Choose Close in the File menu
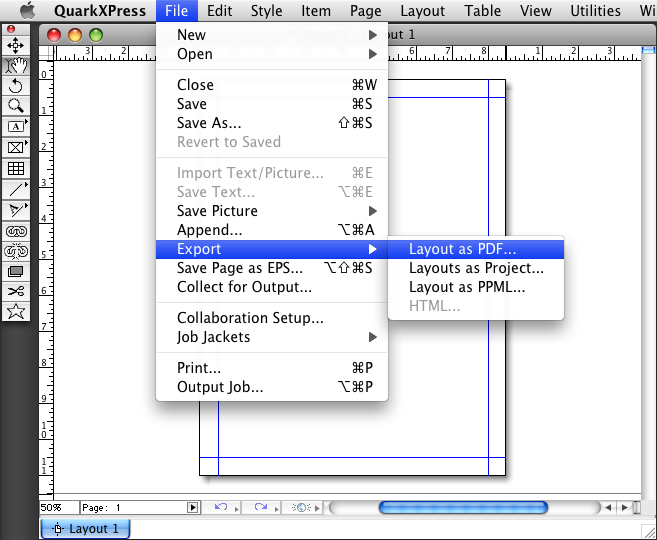 (x=272, y=85)
